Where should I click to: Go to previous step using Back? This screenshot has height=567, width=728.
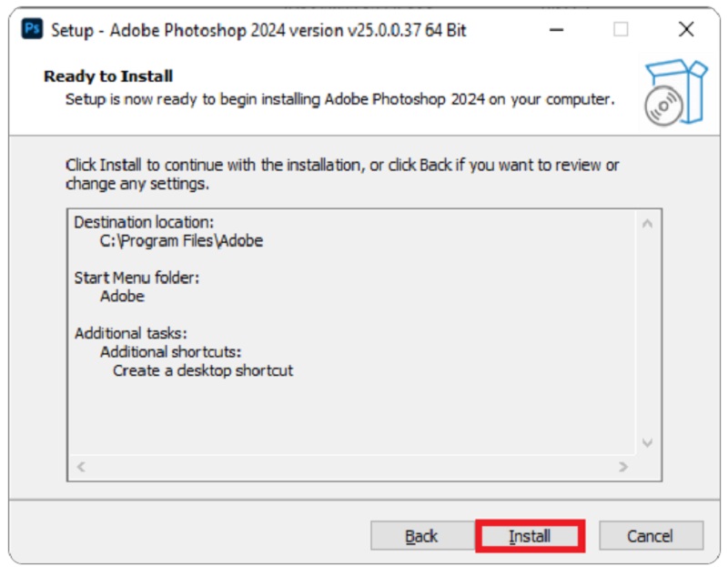[x=421, y=536]
